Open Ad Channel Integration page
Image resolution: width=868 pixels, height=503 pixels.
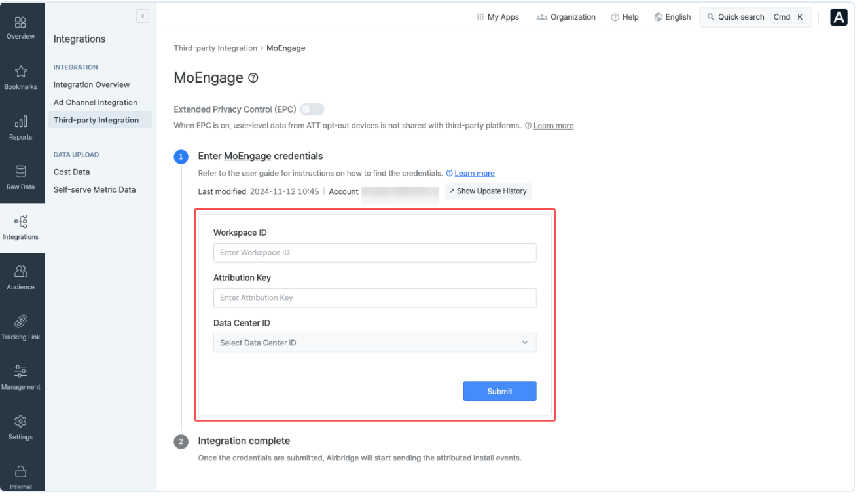(x=96, y=102)
